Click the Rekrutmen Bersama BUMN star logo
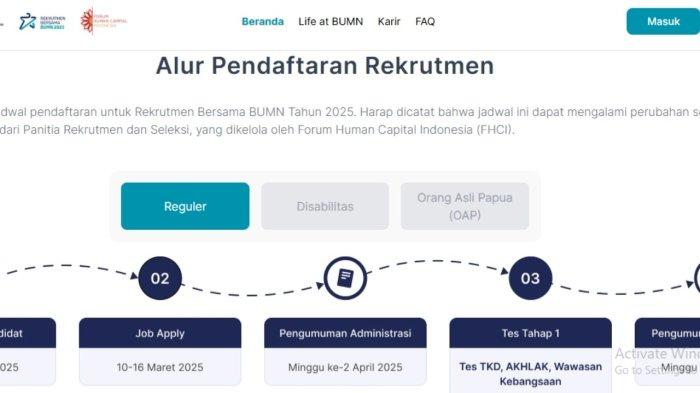The width and height of the screenshot is (700, 393). (42, 22)
